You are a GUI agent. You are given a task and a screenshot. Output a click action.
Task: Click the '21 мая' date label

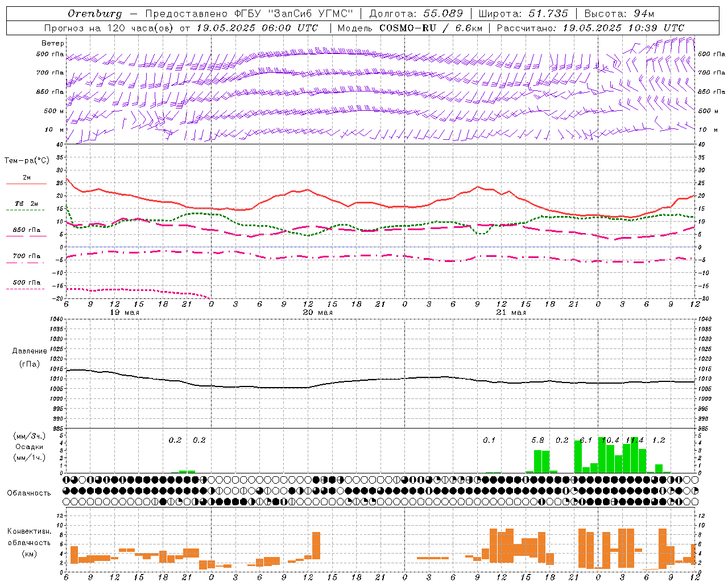tap(511, 313)
